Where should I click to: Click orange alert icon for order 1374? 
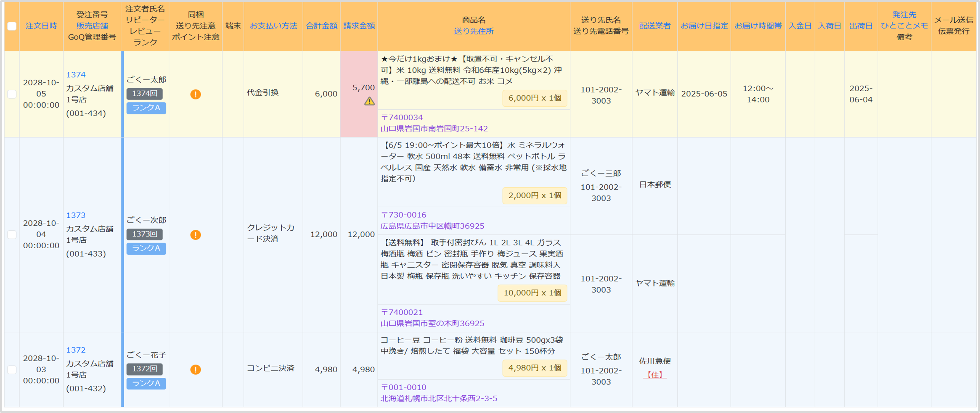pyautogui.click(x=195, y=94)
